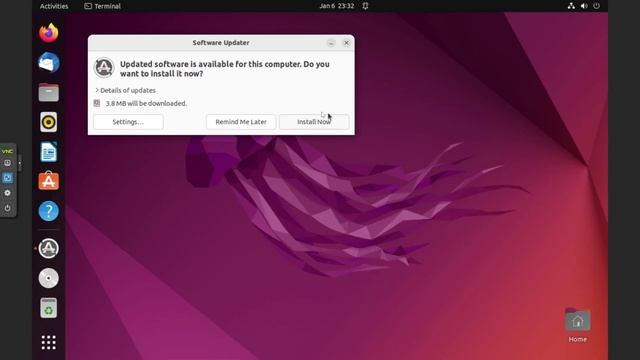640x360 pixels.
Task: Open LibreOffice Writer from the dock
Action: pyautogui.click(x=49, y=152)
